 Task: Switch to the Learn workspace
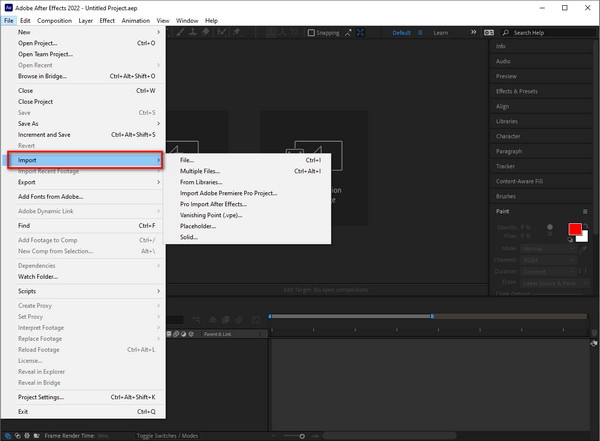tap(441, 33)
